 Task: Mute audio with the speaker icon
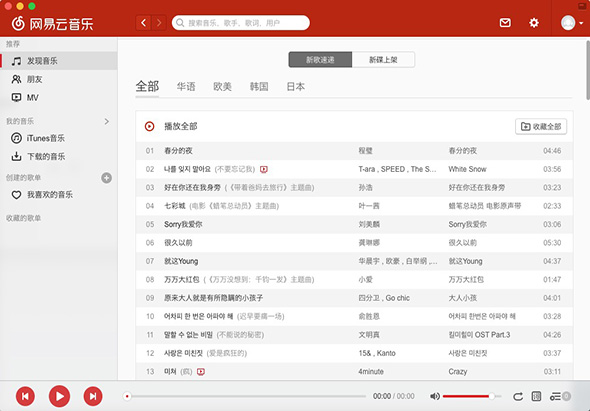coord(435,396)
